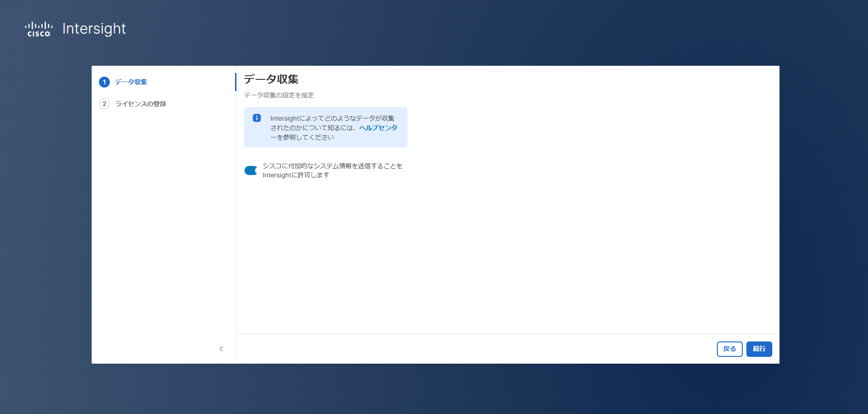Screen dimensions: 868x414
Task: Go to the ライセンスの登録 step
Action: (140, 104)
